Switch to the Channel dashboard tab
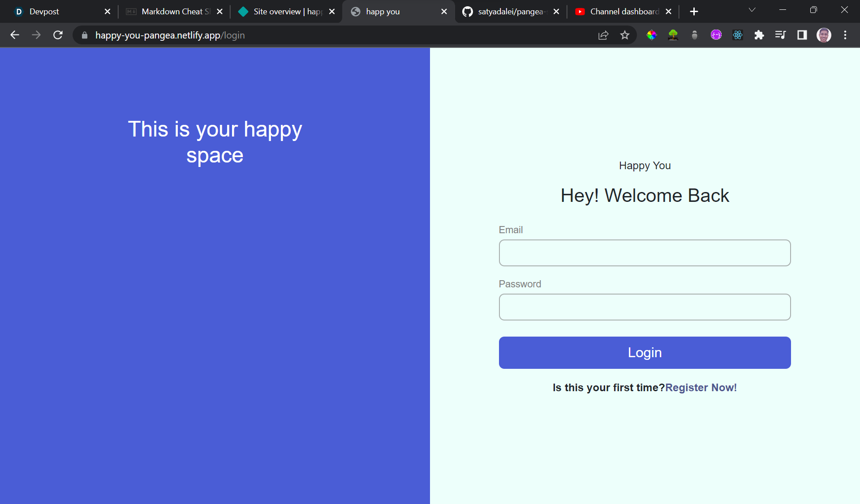This screenshot has height=504, width=860. [x=624, y=12]
